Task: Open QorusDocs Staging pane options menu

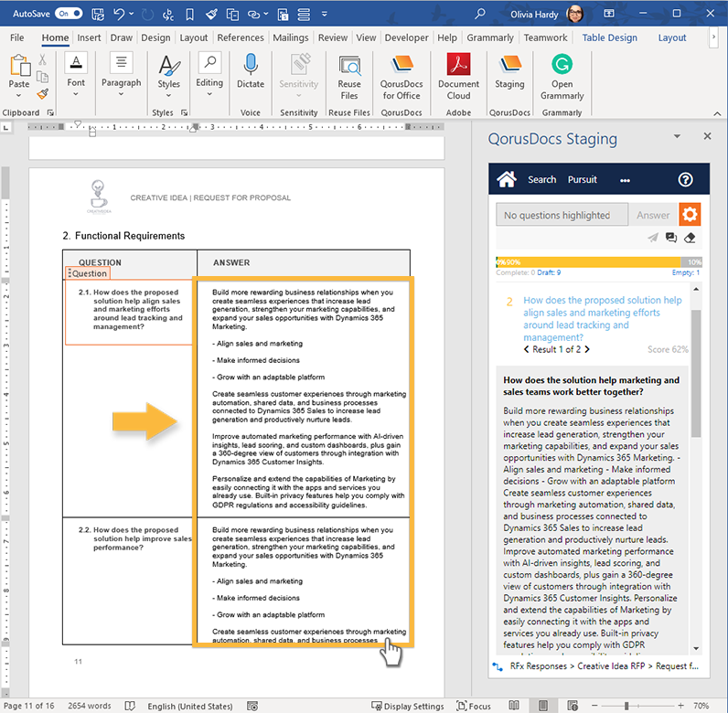Action: click(x=677, y=136)
